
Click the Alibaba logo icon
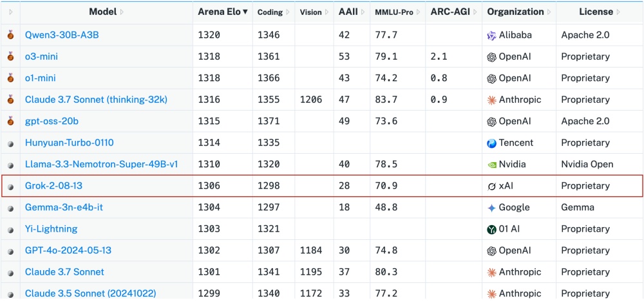(x=492, y=35)
